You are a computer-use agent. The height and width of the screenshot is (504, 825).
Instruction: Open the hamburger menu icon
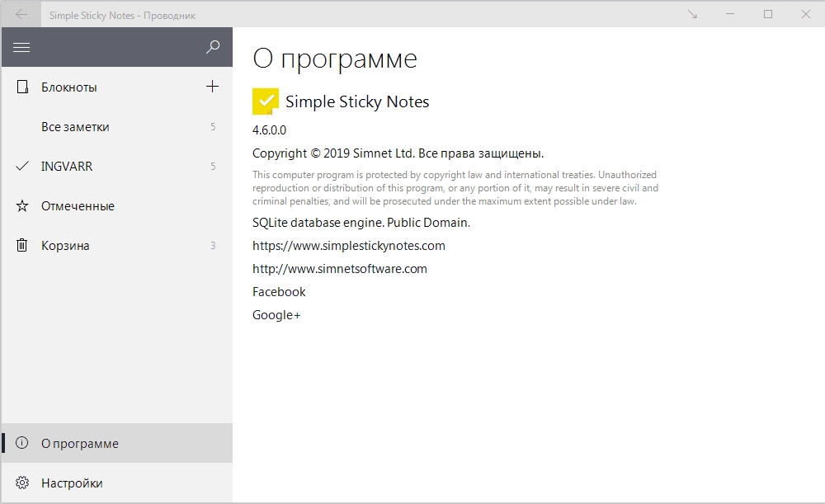tap(21, 47)
